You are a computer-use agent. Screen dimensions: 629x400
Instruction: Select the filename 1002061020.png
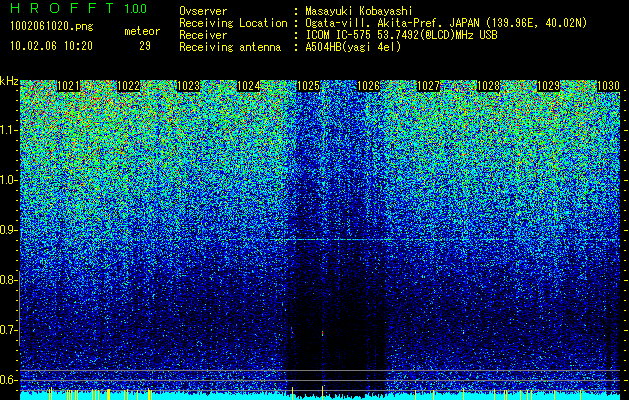pos(51,26)
